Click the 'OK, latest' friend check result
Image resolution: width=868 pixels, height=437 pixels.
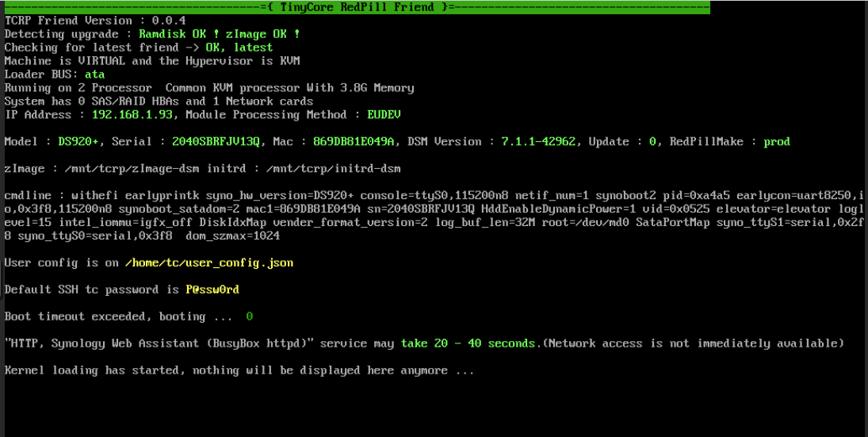[239, 48]
